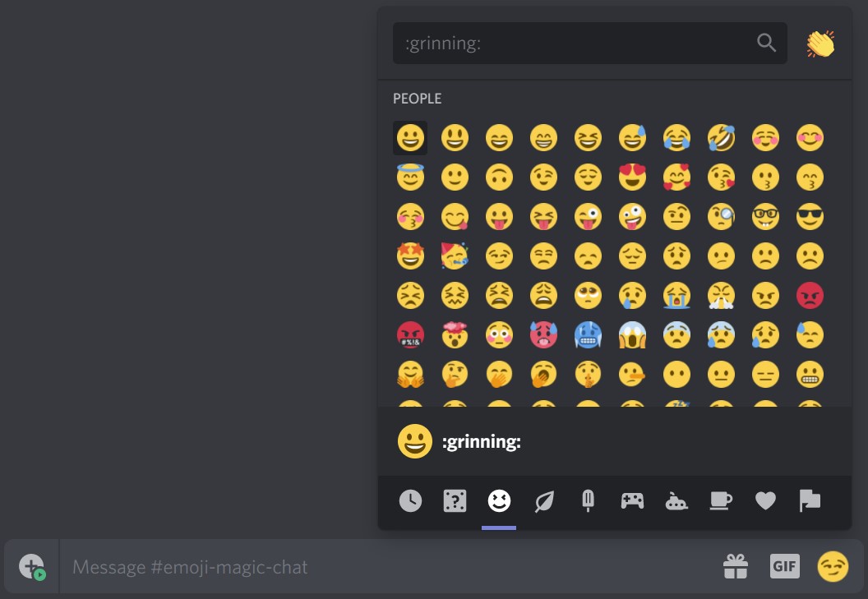Click the magnifier search icon

click(x=766, y=43)
